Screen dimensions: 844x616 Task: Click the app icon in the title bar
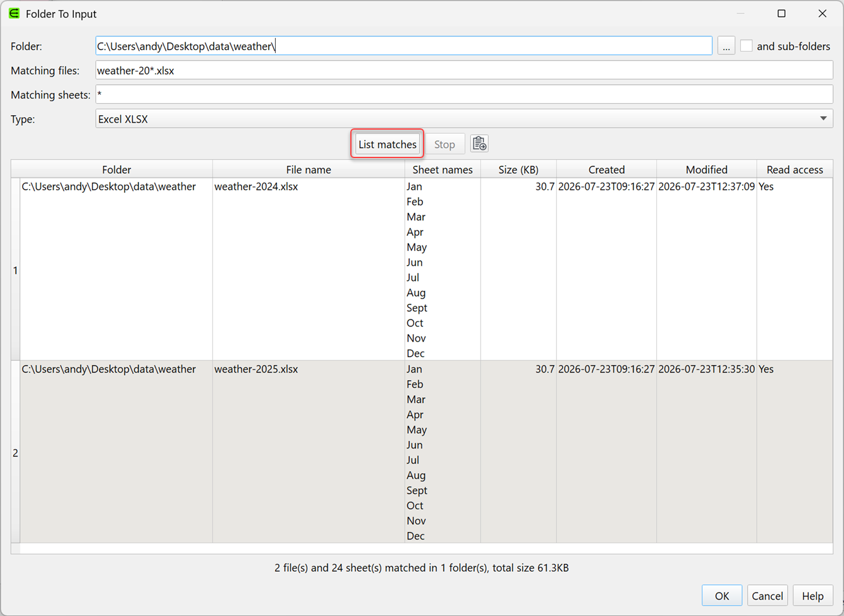pos(14,13)
